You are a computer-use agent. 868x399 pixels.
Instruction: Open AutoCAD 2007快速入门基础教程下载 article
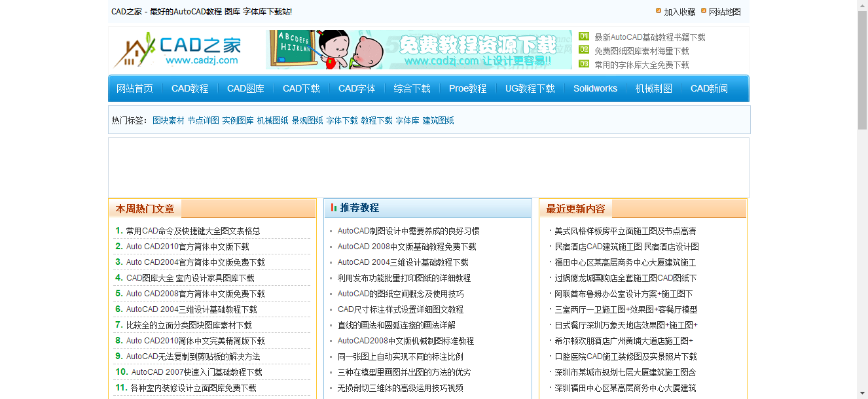coord(197,372)
